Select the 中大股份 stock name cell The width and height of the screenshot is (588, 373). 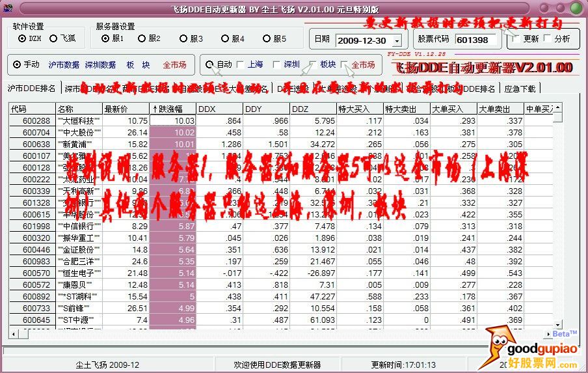(79, 132)
